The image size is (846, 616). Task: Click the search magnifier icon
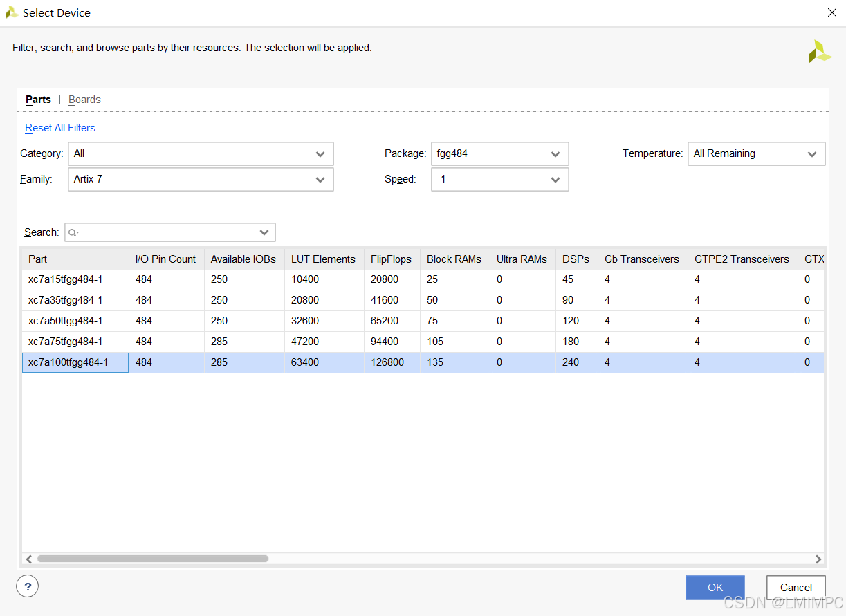click(x=73, y=232)
